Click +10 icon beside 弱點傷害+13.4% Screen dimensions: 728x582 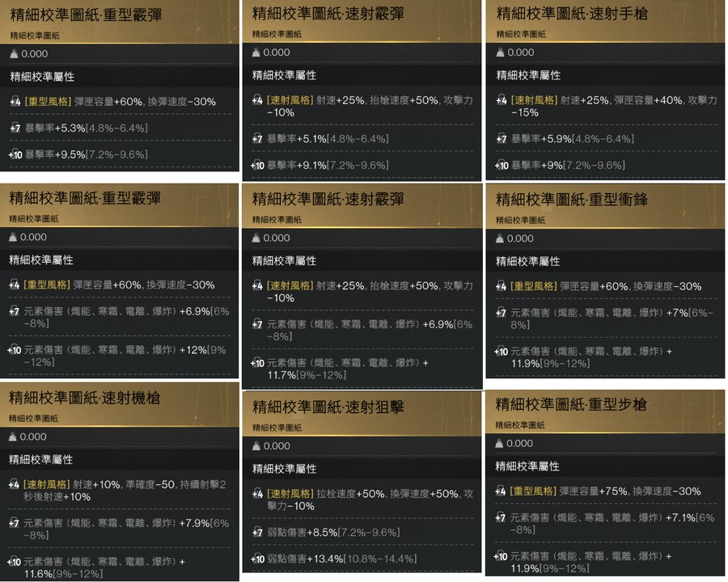pyautogui.click(x=257, y=559)
